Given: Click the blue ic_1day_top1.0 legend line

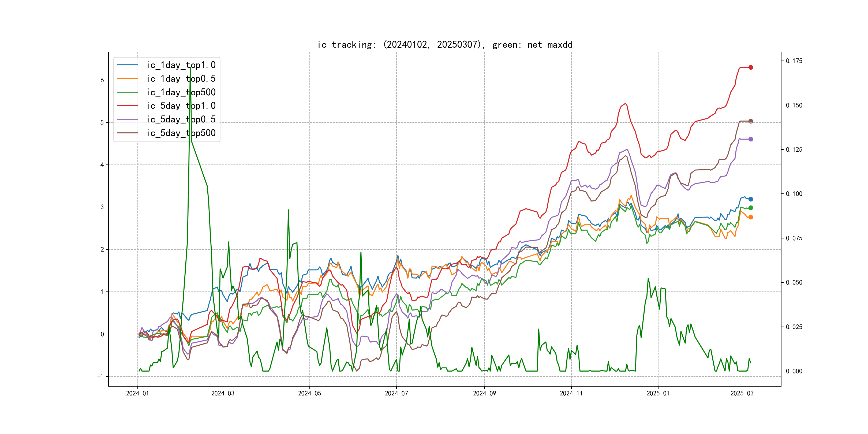Looking at the screenshot, I should 127,65.
